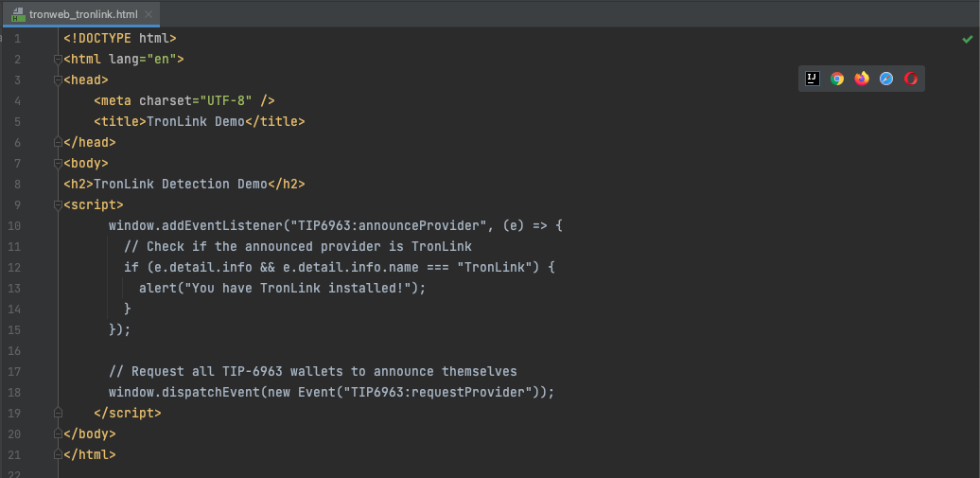This screenshot has width=980, height=478.
Task: Click line number 1 in the gutter
Action: 17,39
